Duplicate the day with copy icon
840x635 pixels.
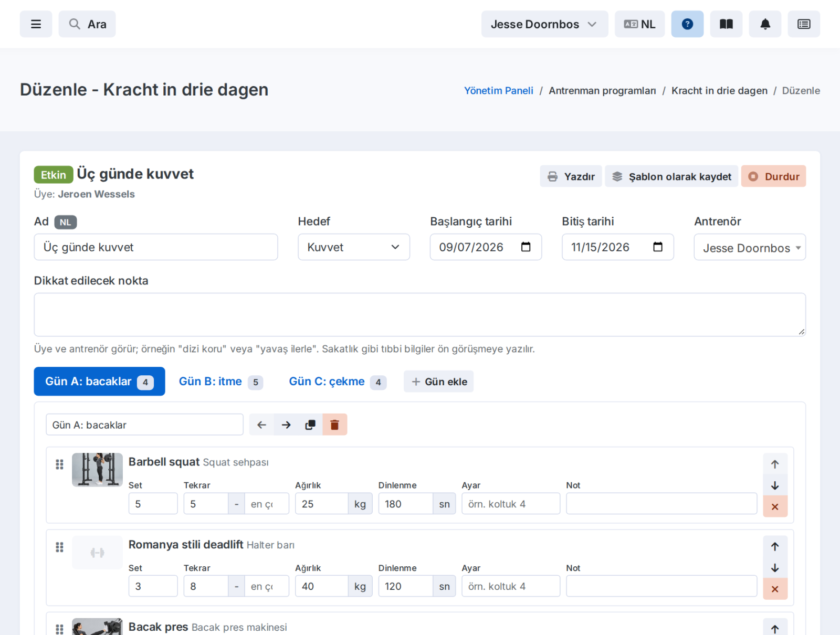[x=310, y=425]
